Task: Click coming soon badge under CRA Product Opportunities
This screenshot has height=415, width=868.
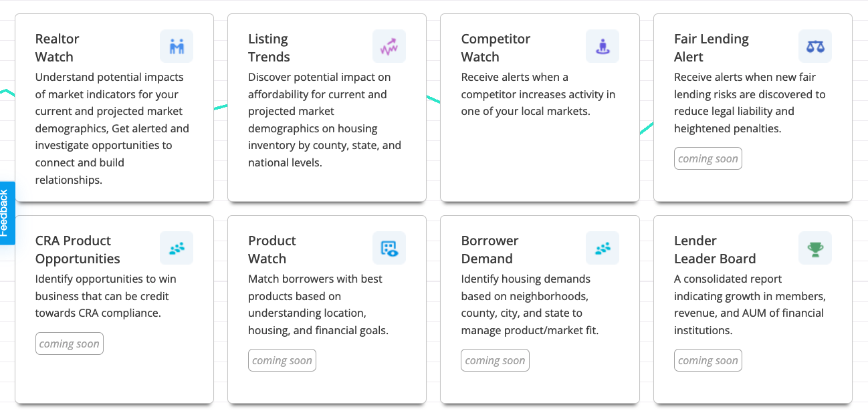Action: [70, 343]
